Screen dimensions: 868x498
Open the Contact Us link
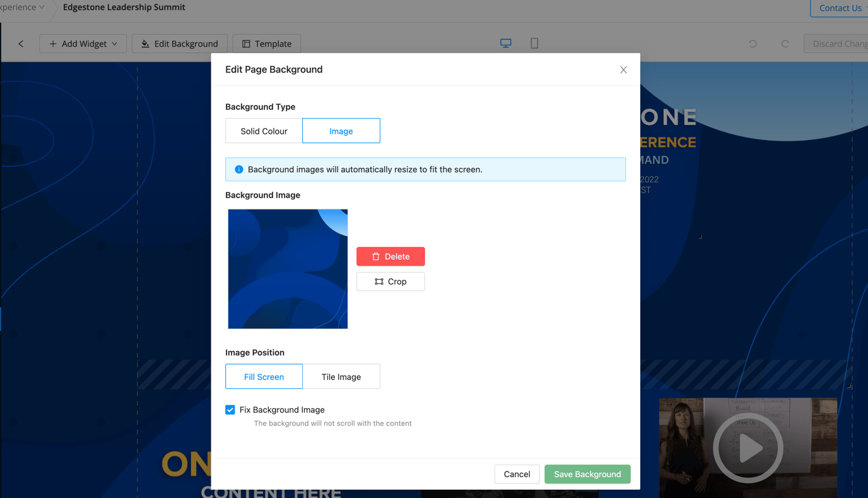click(x=840, y=8)
